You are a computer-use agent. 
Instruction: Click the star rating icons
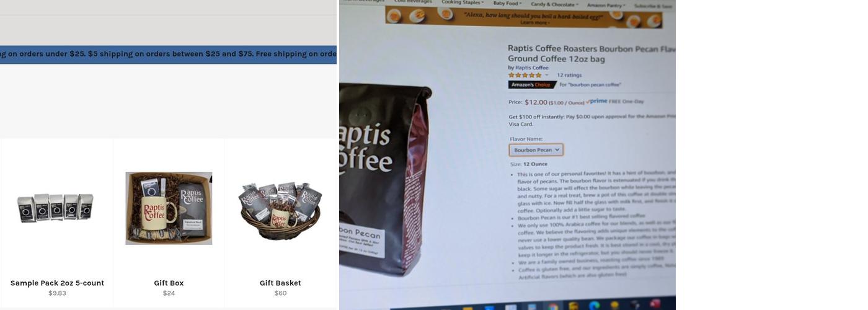click(x=525, y=75)
